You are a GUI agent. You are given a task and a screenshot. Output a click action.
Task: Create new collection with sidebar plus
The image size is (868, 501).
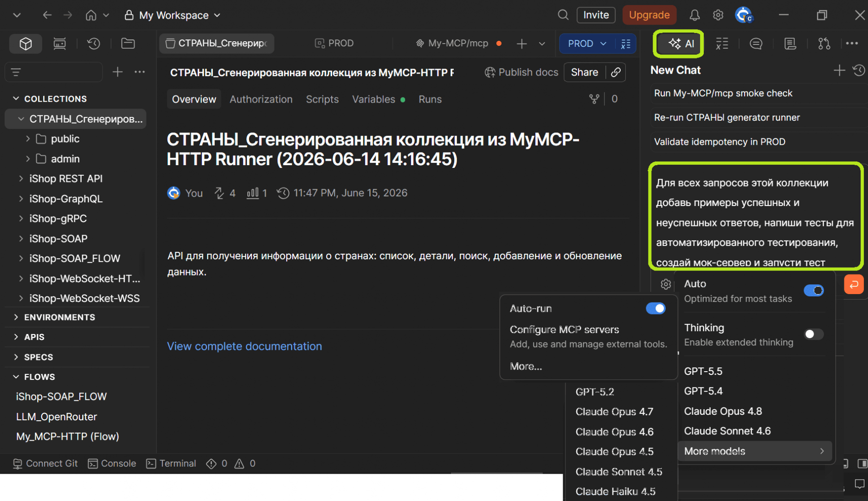117,72
